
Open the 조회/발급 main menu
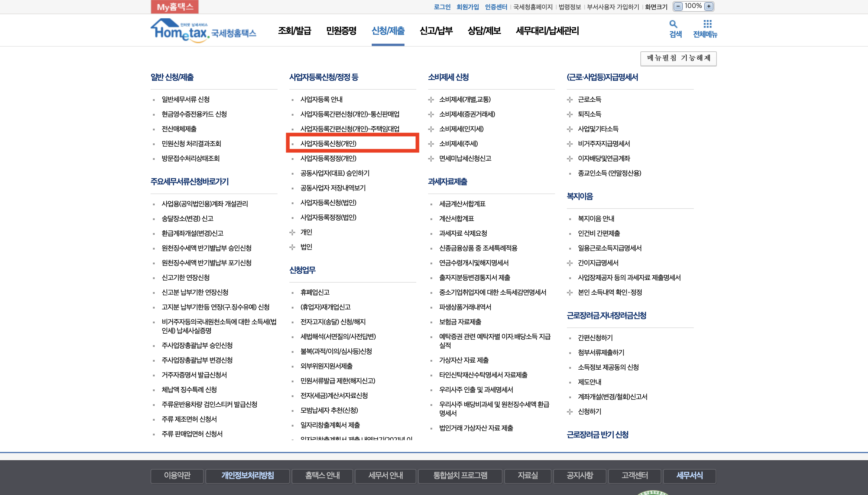[294, 31]
